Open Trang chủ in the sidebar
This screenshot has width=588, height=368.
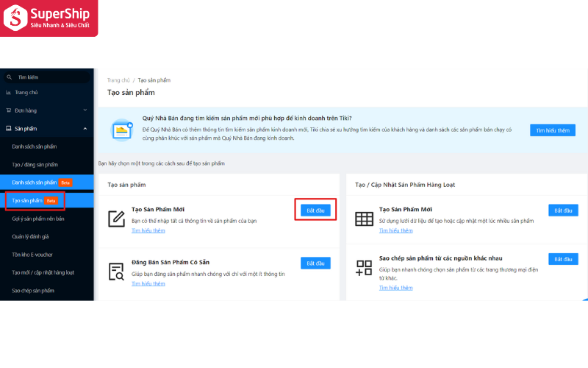coord(26,93)
